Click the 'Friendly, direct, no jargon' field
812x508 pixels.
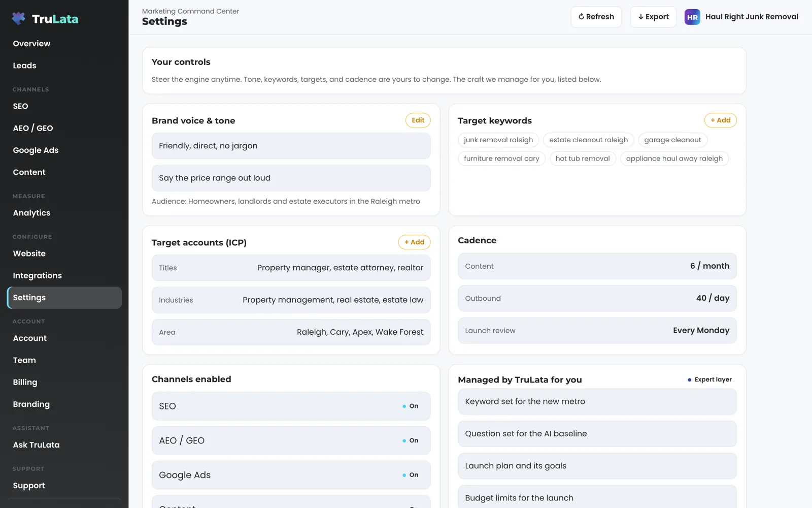[291, 146]
